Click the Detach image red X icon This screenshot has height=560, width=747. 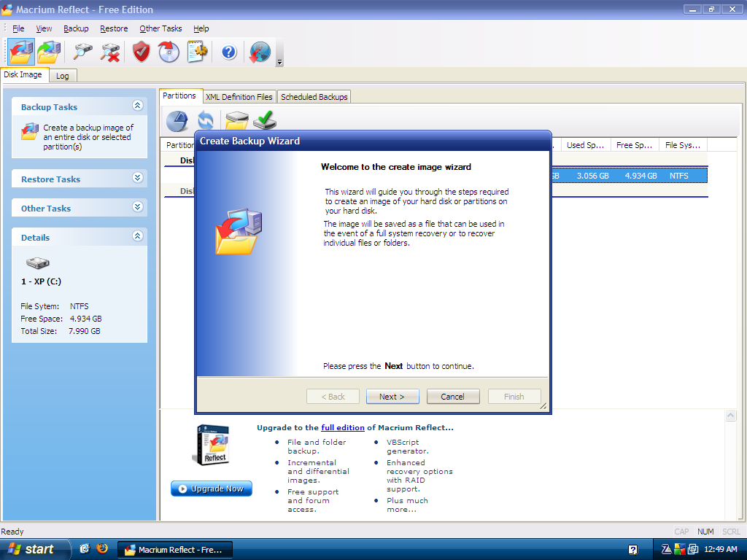pos(110,52)
